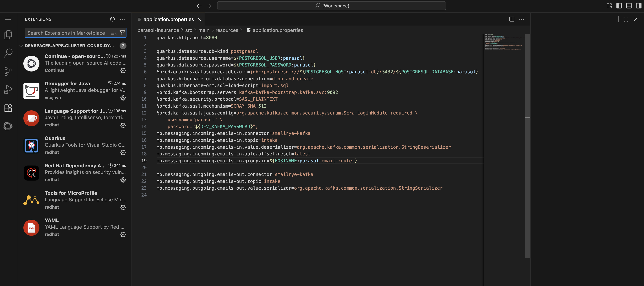This screenshot has height=286, width=644.
Task: Open manage gear for Quarkus extension
Action: [123, 152]
